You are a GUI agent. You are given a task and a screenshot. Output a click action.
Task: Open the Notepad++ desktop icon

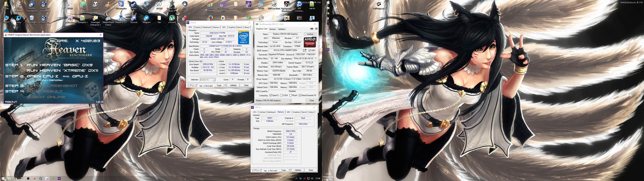tap(83, 19)
